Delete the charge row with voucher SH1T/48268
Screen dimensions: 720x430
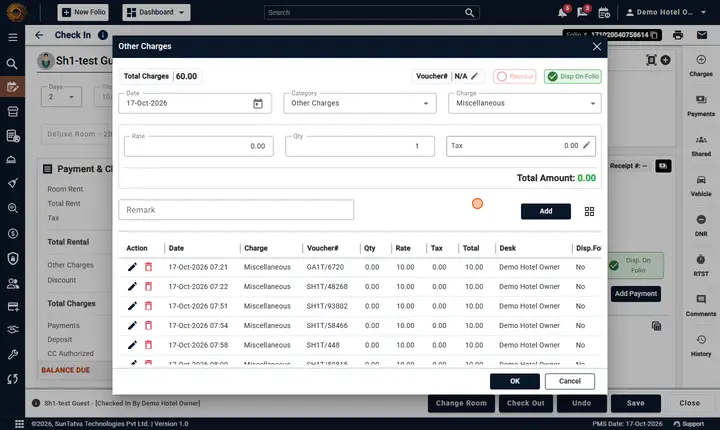tap(148, 287)
